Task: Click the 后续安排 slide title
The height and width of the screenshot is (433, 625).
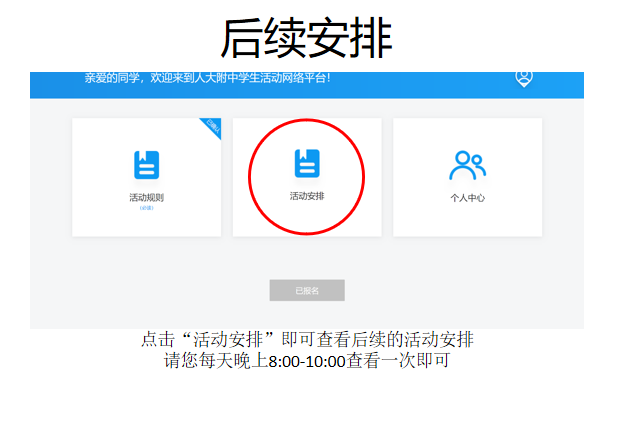Action: [x=307, y=38]
